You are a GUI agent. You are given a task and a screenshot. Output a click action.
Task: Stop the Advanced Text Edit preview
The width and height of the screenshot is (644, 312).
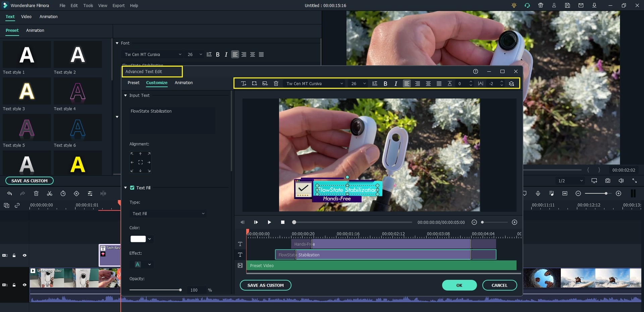click(283, 222)
